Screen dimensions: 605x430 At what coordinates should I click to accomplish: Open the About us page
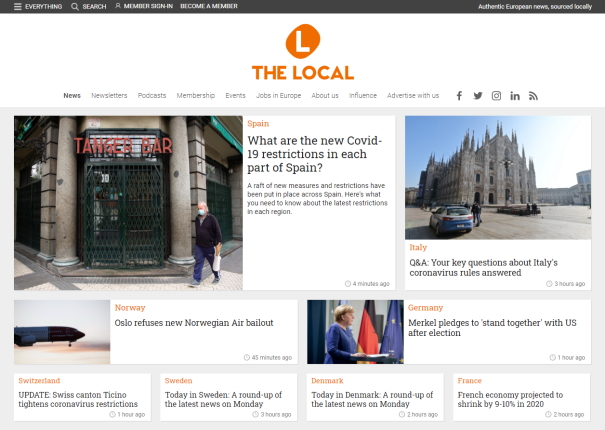[x=325, y=95]
